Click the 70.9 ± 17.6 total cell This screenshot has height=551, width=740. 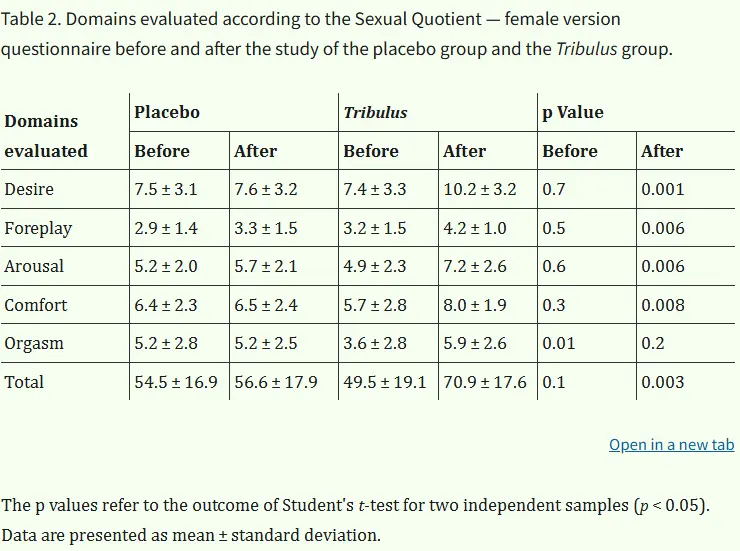click(x=485, y=382)
